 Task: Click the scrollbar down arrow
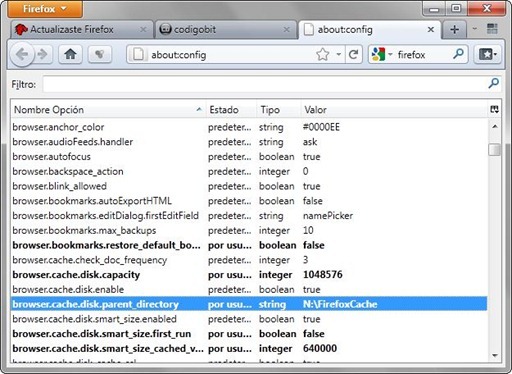pos(495,355)
